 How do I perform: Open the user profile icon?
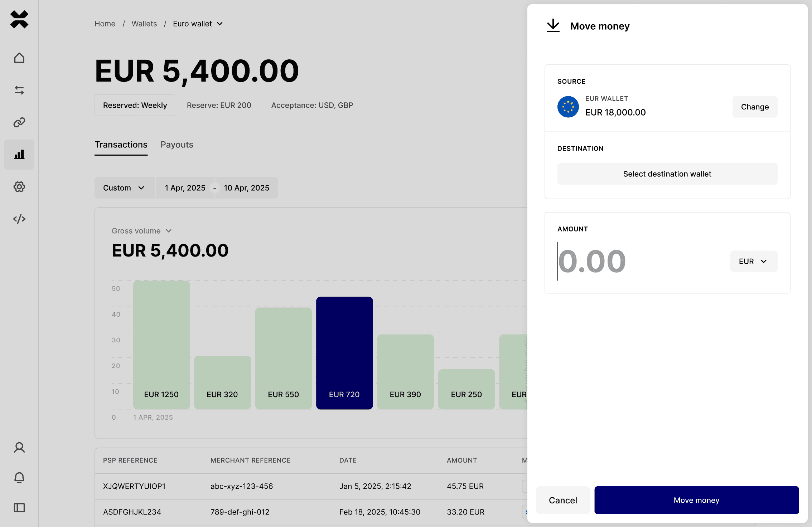[19, 448]
